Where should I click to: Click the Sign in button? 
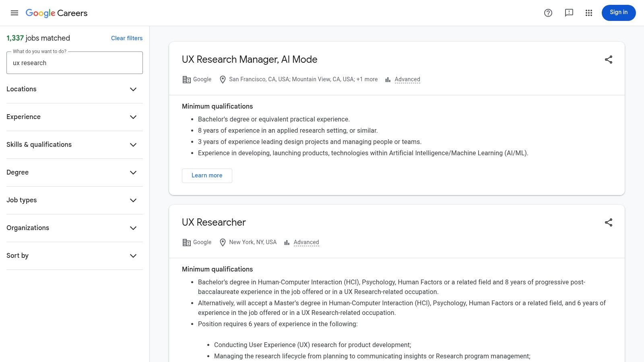point(619,13)
